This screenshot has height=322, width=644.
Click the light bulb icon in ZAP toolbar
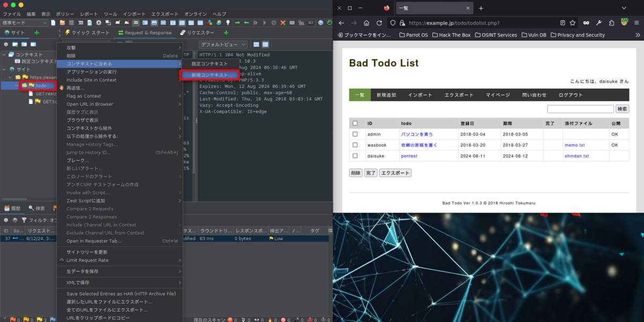pyautogui.click(x=228, y=23)
